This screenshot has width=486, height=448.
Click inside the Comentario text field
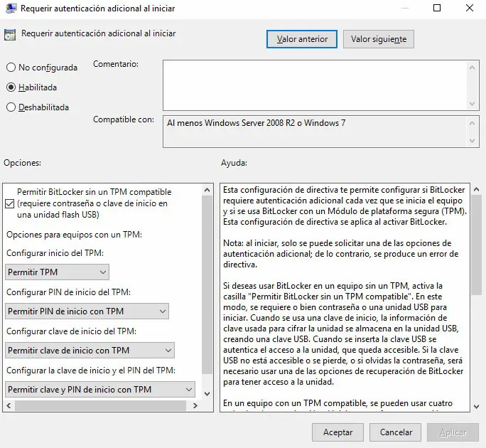click(x=315, y=85)
